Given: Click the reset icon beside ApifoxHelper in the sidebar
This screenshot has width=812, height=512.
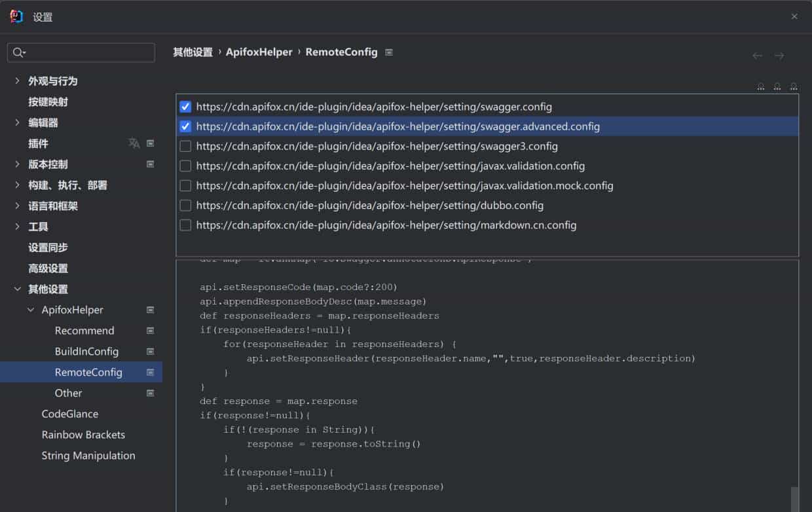Looking at the screenshot, I should (151, 310).
